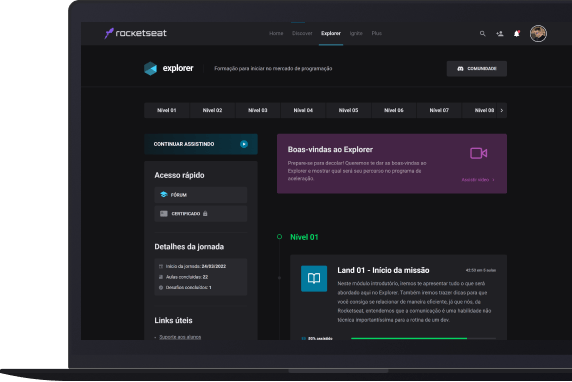Select the Nível 03 tab

[x=258, y=110]
